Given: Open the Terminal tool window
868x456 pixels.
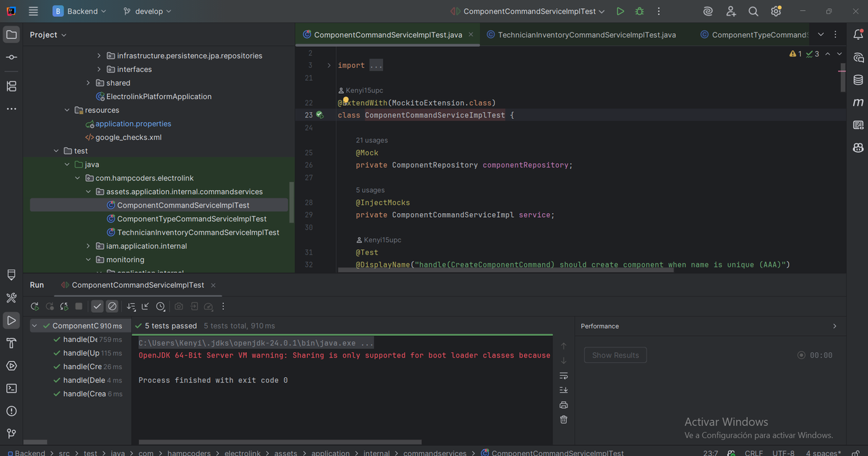Looking at the screenshot, I should (x=12, y=389).
